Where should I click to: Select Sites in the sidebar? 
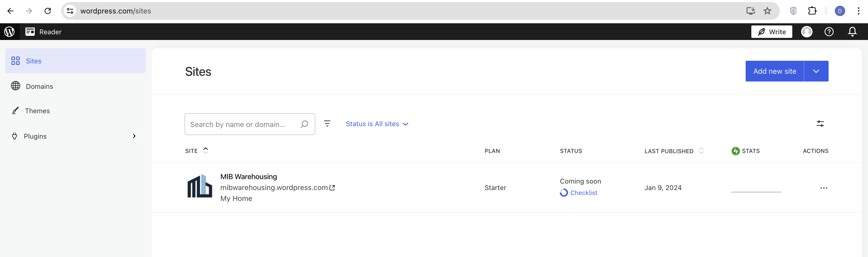(x=75, y=61)
